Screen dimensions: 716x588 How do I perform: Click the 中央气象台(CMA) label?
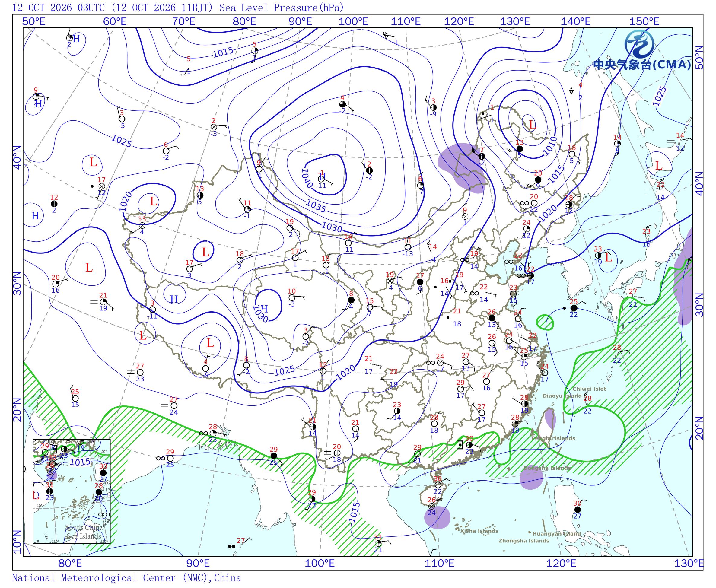pos(642,64)
